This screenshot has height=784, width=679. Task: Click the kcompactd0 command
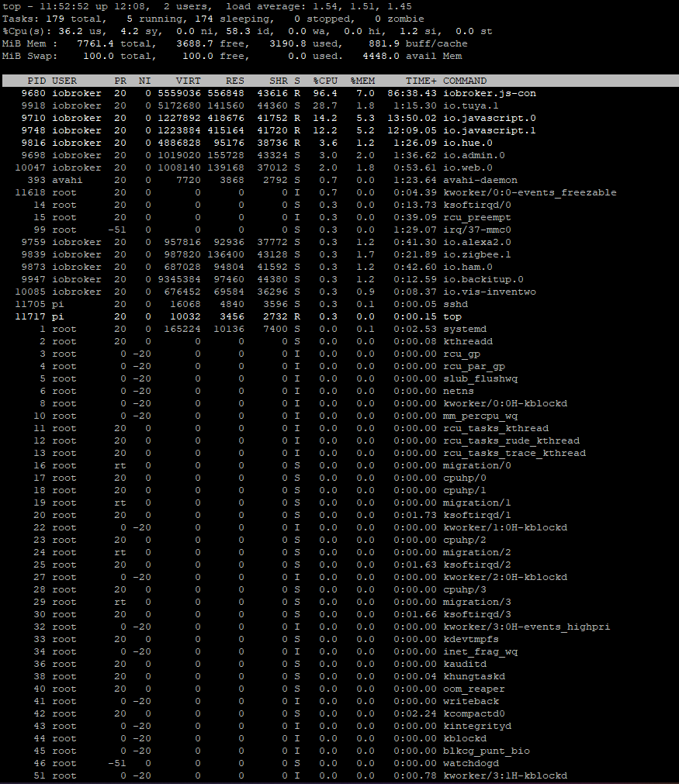click(474, 714)
